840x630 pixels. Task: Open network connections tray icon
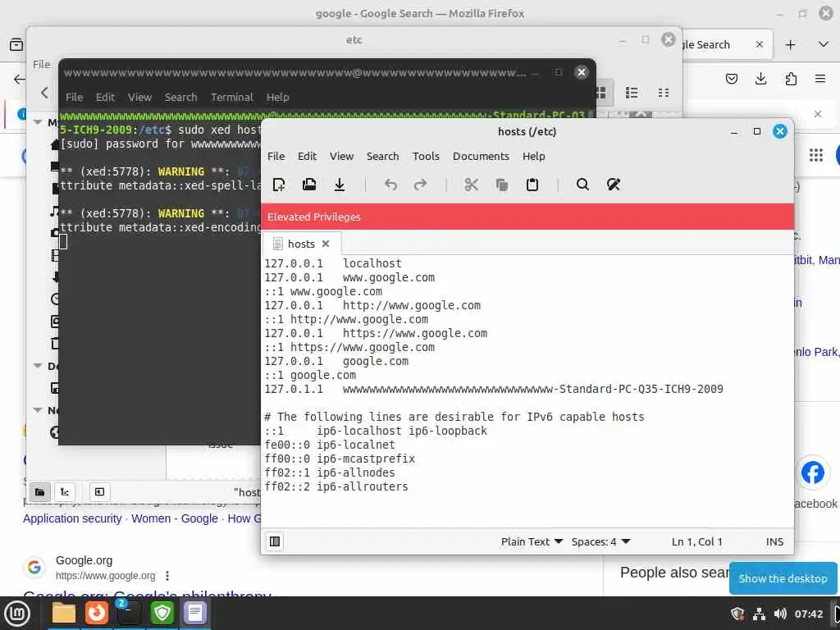[759, 614]
